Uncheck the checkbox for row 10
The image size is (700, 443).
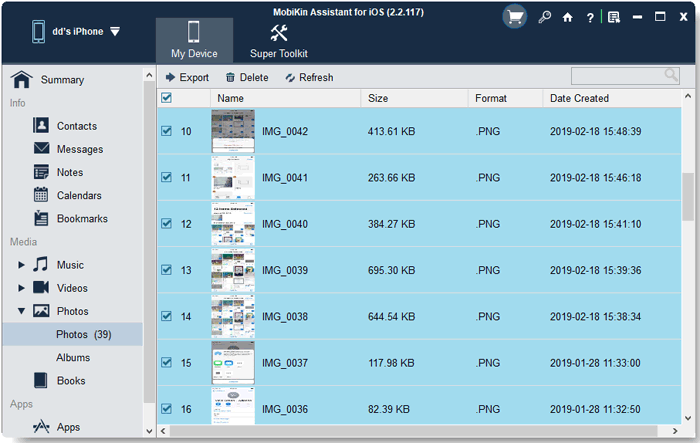pos(167,131)
